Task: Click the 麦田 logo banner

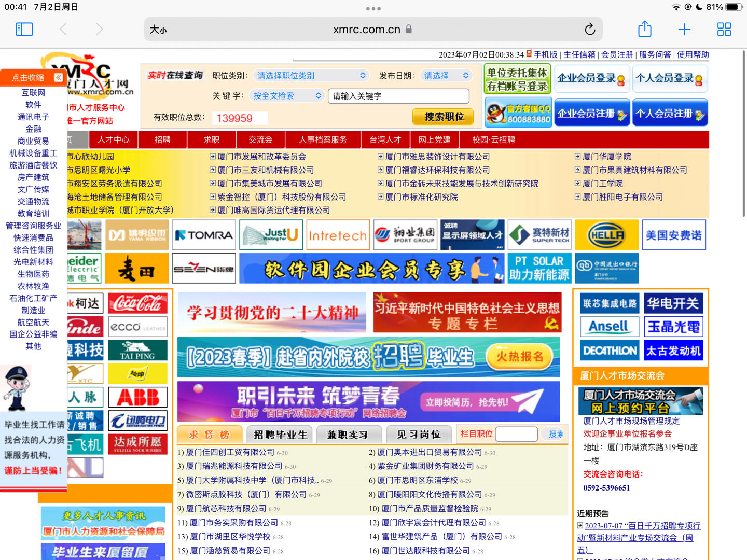Action: point(136,268)
